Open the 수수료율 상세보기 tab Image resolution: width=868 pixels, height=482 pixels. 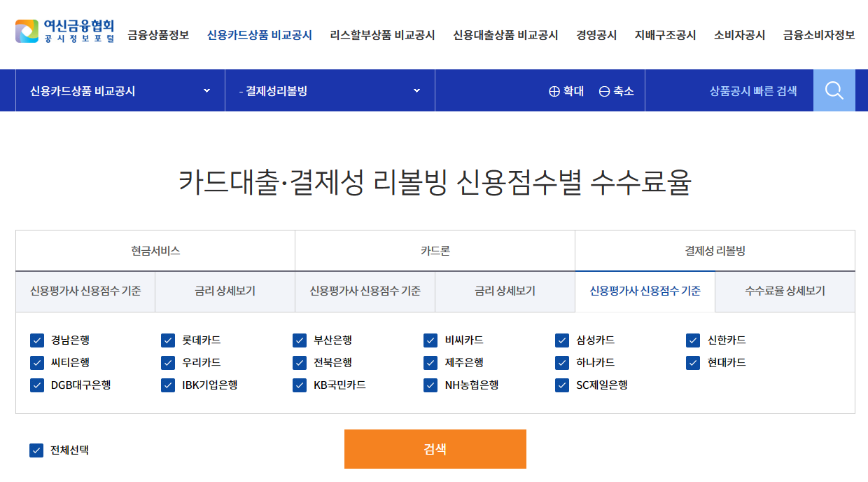point(785,291)
